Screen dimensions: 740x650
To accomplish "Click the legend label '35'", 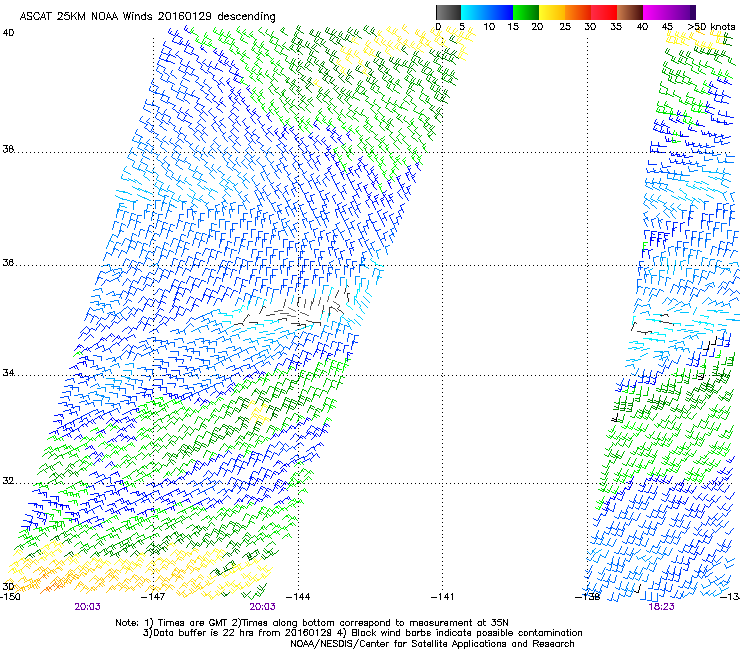I will pyautogui.click(x=616, y=27).
